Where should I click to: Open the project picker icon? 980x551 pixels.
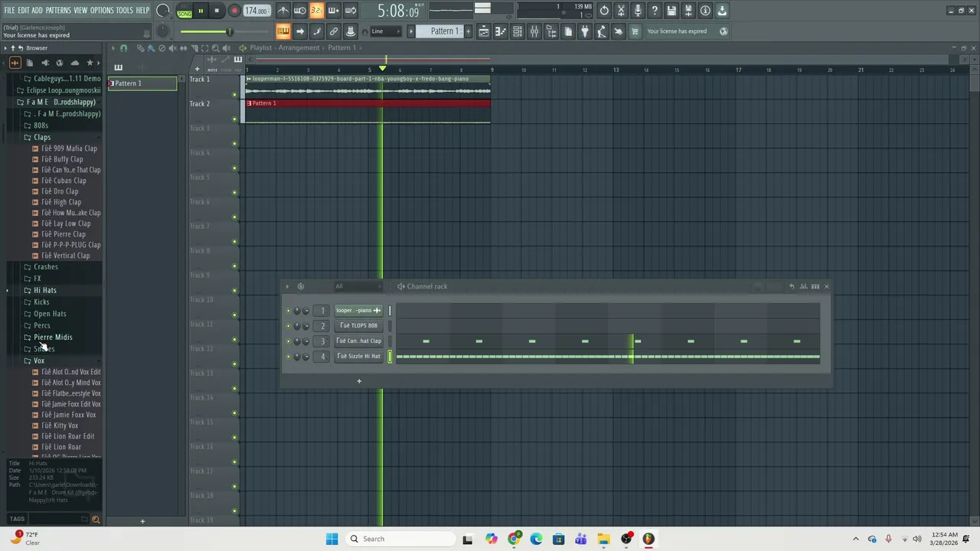568,31
